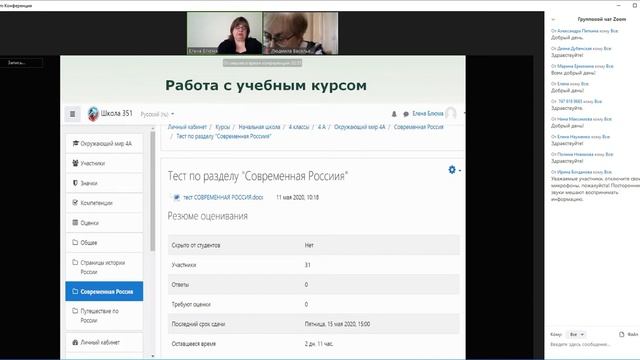Image resolution: width=640 pixels, height=360 pixels.
Task: Click the checkmark icon beside Компетенции
Action: pyautogui.click(x=75, y=202)
